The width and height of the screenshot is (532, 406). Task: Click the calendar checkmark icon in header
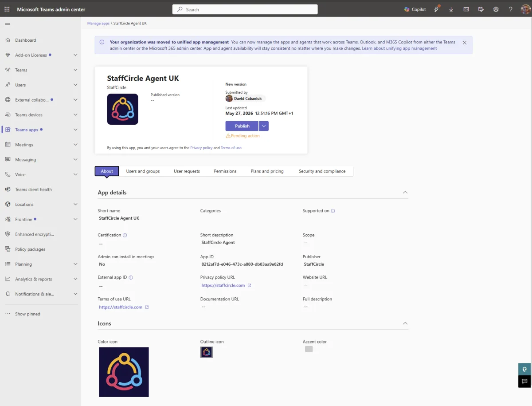(x=481, y=9)
